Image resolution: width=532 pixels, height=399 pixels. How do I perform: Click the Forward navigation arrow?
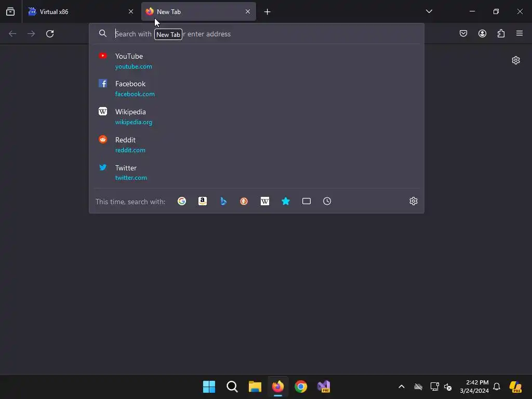[x=31, y=34]
